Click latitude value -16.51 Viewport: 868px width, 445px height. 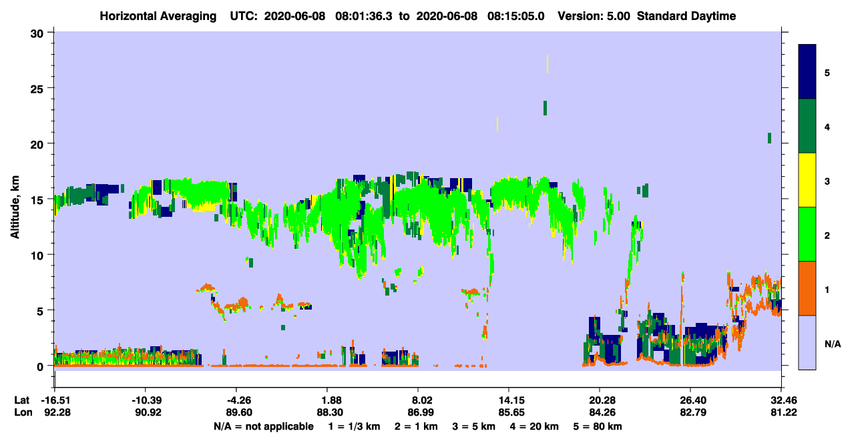pyautogui.click(x=55, y=400)
